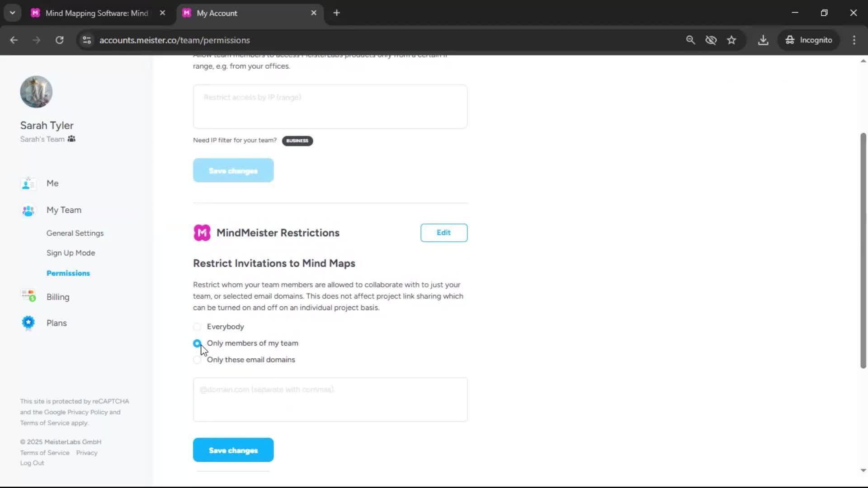The width and height of the screenshot is (868, 488).
Task: Click Edit for MindMeister Restrictions
Action: [x=443, y=233]
